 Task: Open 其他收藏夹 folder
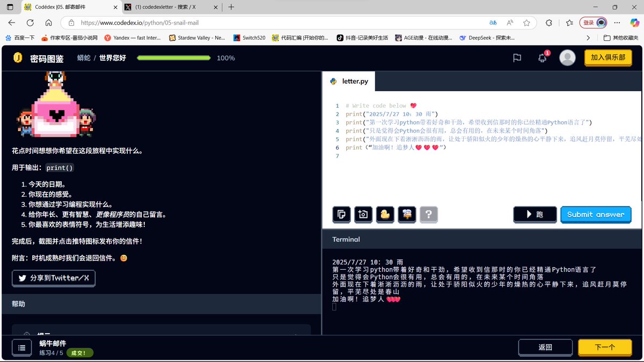pyautogui.click(x=620, y=38)
